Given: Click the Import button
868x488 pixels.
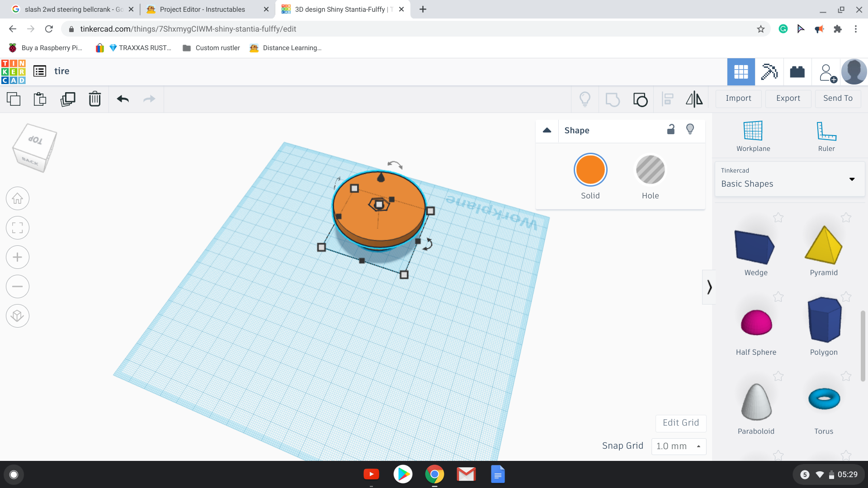Looking at the screenshot, I should (x=739, y=98).
